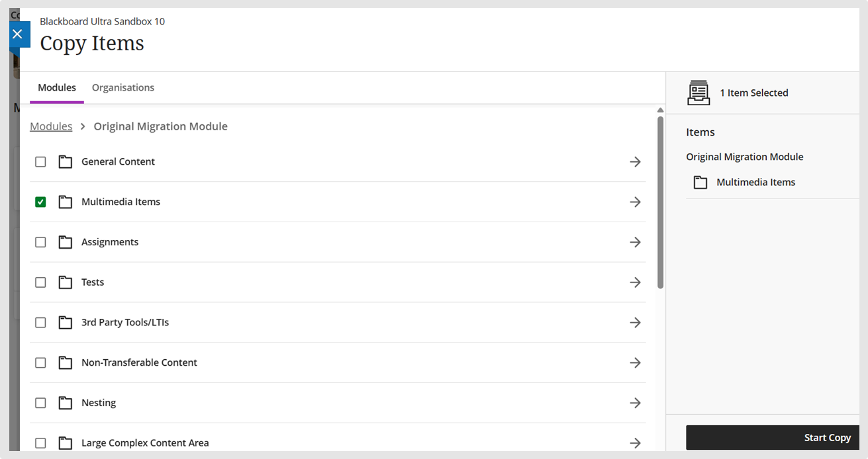Tick the General Content checkbox
The image size is (868, 459).
(x=40, y=161)
